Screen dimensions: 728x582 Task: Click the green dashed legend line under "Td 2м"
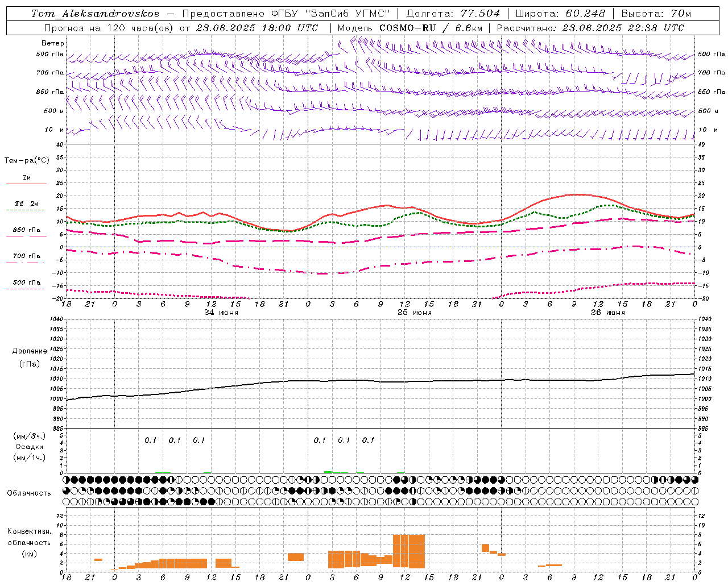pyautogui.click(x=26, y=210)
